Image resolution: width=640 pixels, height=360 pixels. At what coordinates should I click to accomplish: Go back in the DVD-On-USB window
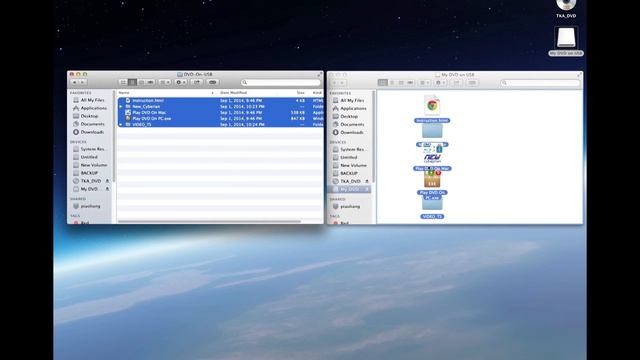[x=74, y=82]
